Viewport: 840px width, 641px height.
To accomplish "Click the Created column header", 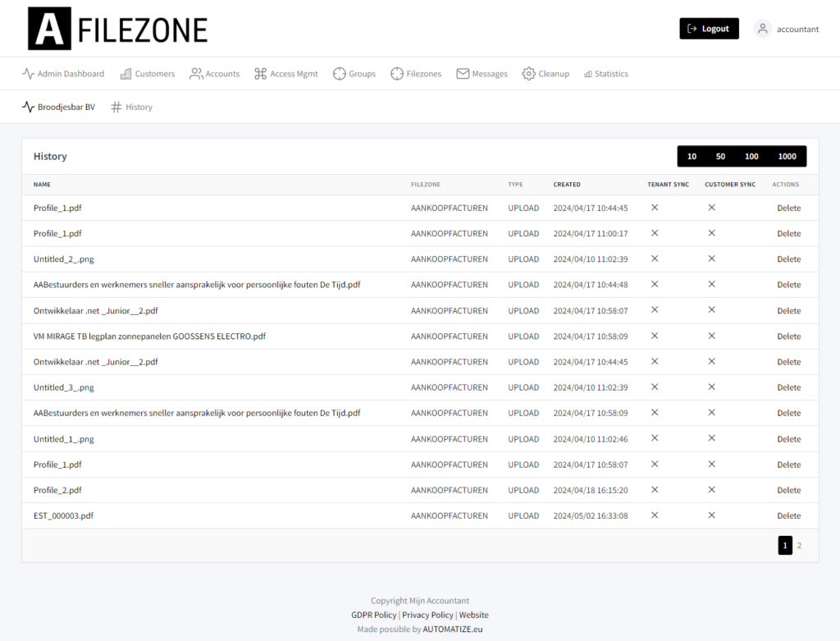I will coord(567,185).
